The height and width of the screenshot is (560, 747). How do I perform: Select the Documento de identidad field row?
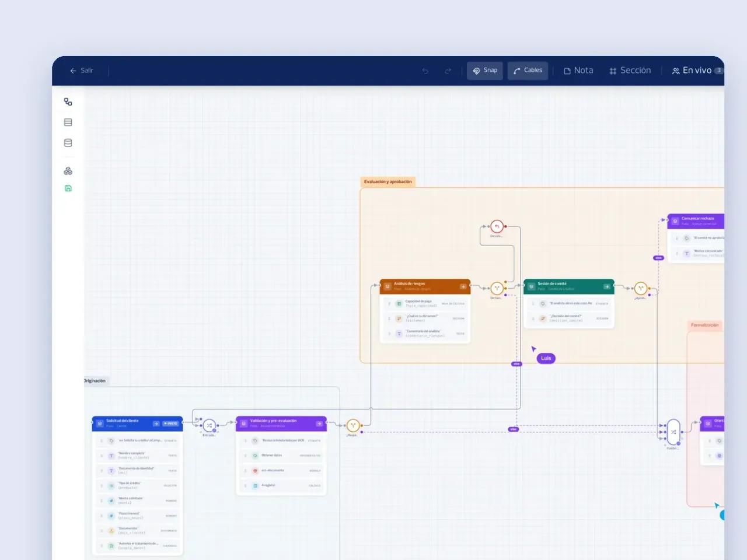pyautogui.click(x=138, y=471)
